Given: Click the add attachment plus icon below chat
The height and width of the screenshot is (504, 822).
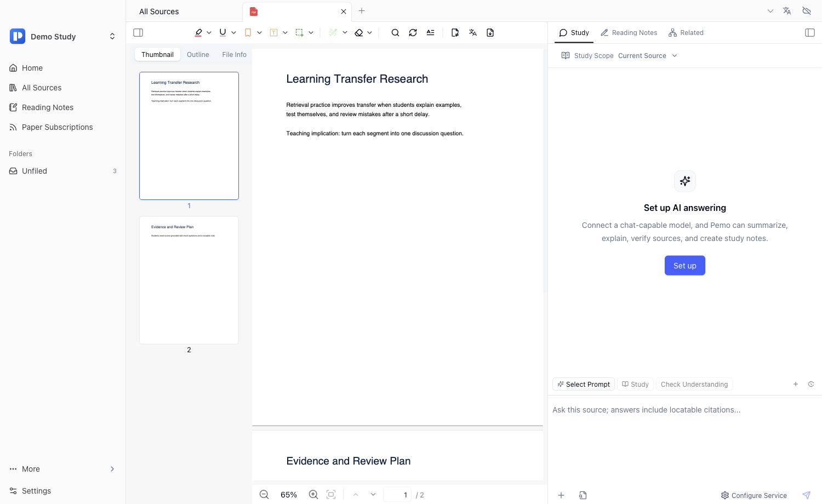Looking at the screenshot, I should point(561,495).
